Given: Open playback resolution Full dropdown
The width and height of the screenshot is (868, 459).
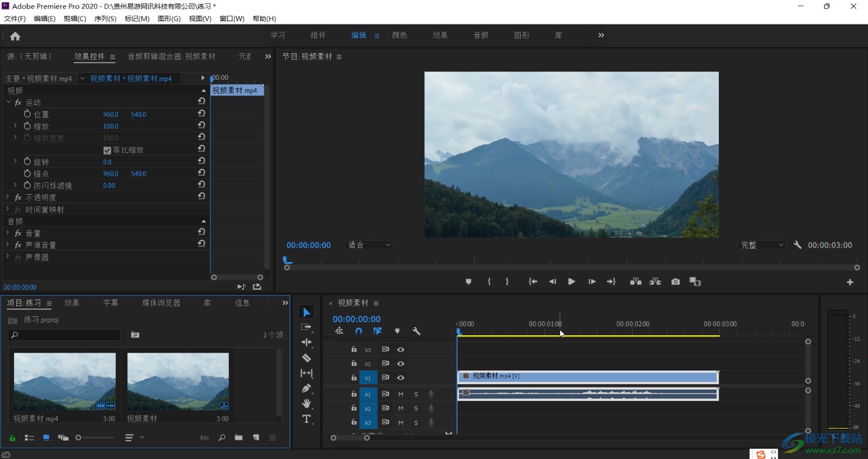Looking at the screenshot, I should [762, 245].
